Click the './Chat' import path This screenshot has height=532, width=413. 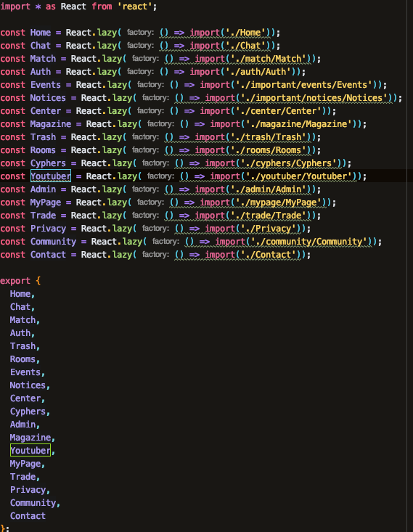click(x=245, y=46)
